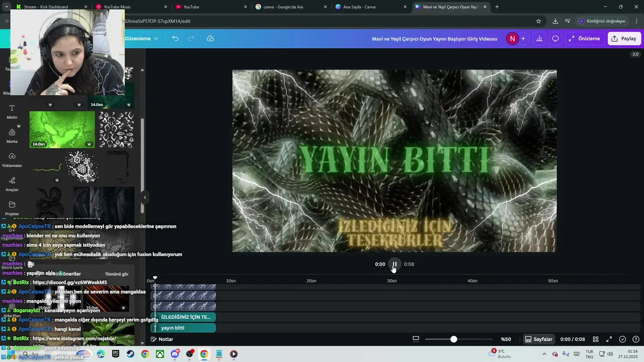Click the browser address bar
Viewport: 644px width, 362px height.
[327, 21]
